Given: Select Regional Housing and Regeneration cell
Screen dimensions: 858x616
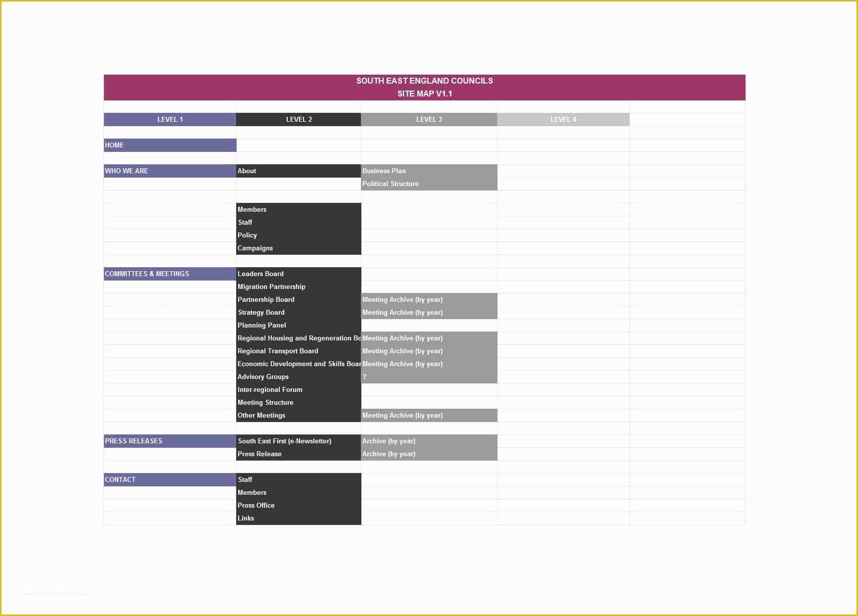Looking at the screenshot, I should (x=299, y=338).
